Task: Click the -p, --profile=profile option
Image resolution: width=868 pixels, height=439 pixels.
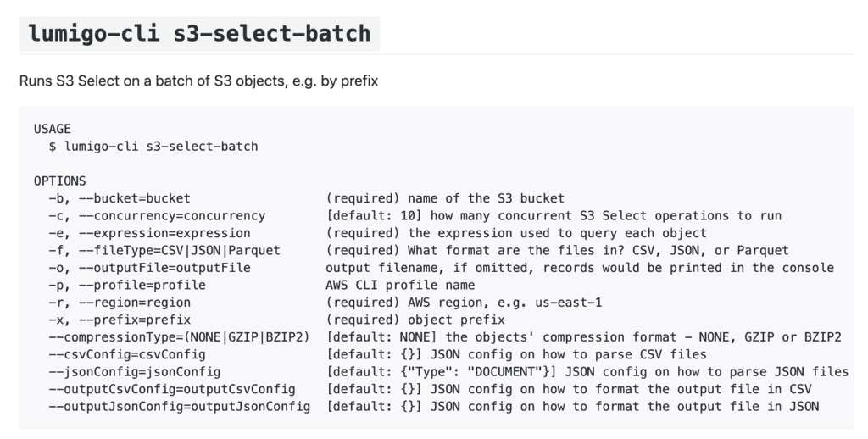Action: [127, 285]
